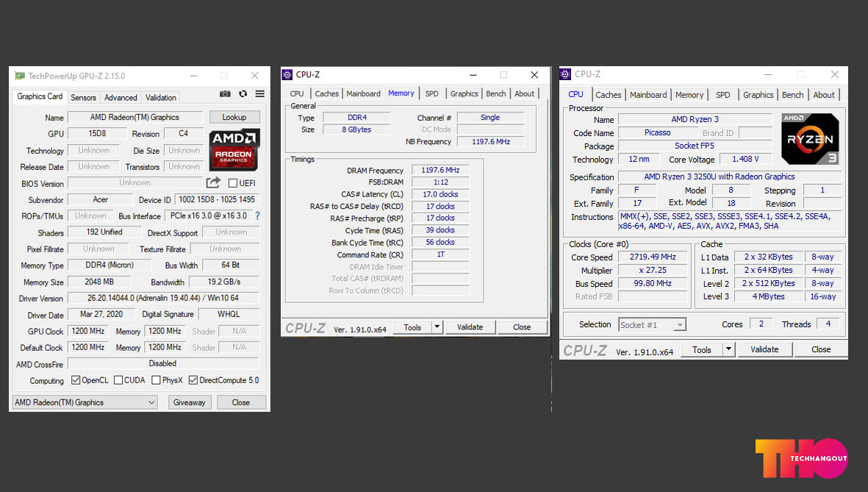Click Close button in Memory CPU-Z window
This screenshot has width=868, height=492.
[522, 327]
